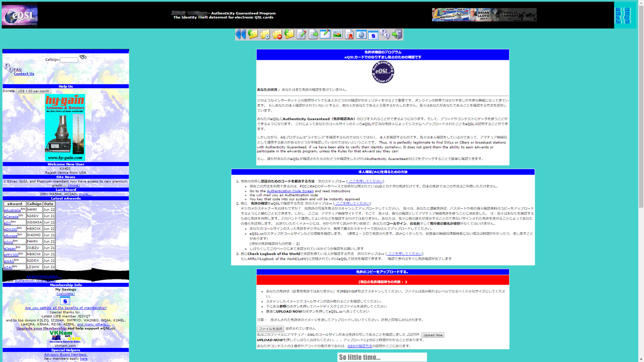This screenshot has height=362, width=644.
Task: Click the ファイルを選択 file chooser button
Action: tap(271, 329)
